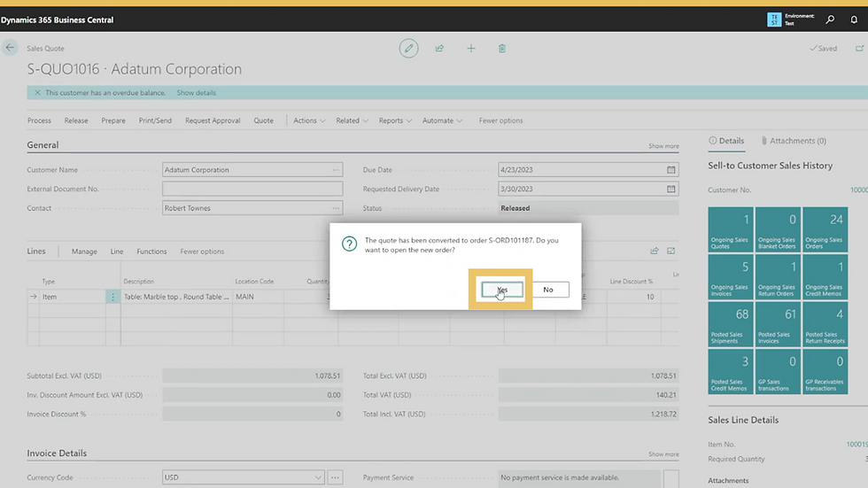Open Posted Sales Invoices tile
Screen dimensions: 868x488
(778, 324)
